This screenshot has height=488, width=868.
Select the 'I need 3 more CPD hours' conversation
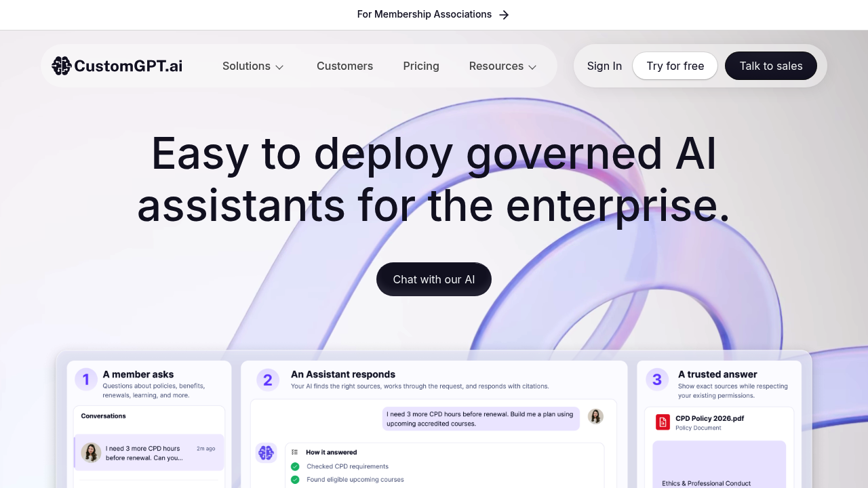pyautogui.click(x=149, y=453)
